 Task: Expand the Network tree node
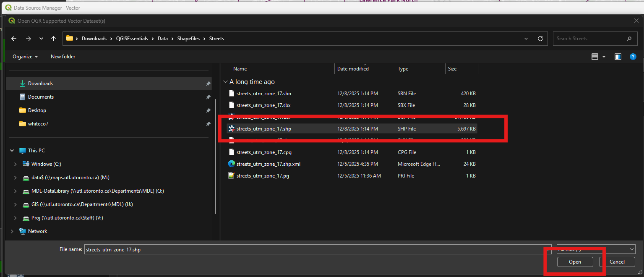point(12,231)
